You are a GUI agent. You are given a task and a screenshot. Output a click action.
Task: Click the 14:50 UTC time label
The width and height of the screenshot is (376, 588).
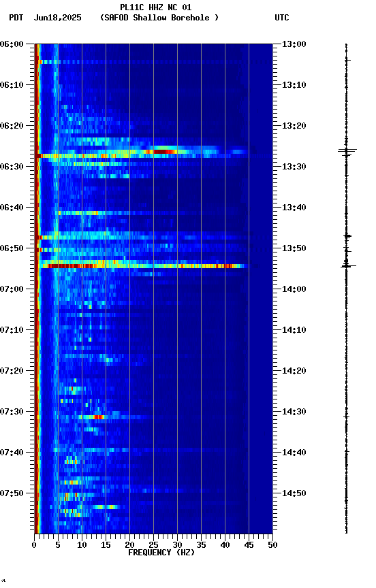294,493
